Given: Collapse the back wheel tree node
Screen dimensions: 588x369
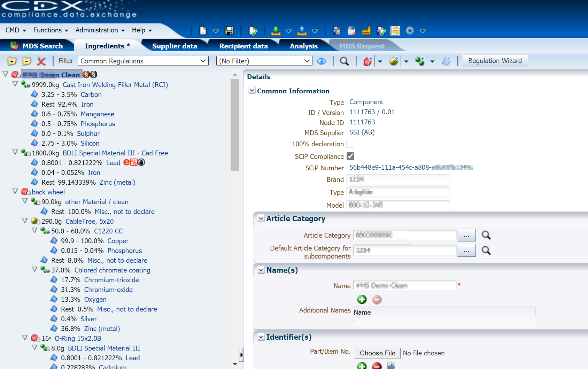Looking at the screenshot, I should point(15,191).
